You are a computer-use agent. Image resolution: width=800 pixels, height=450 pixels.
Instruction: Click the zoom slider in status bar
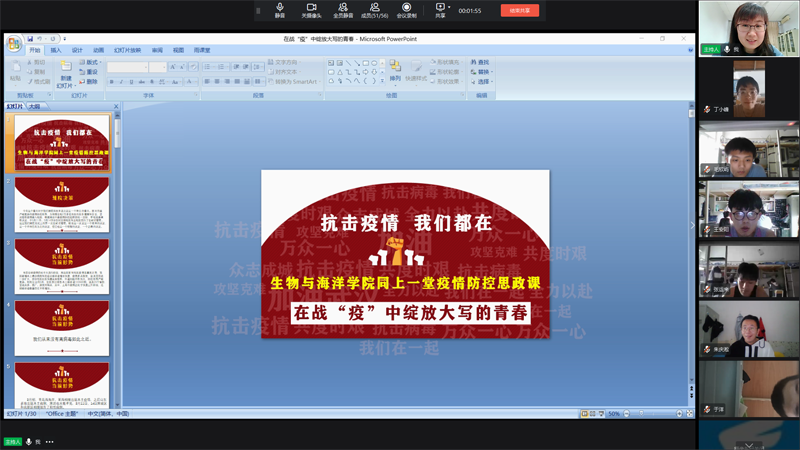pos(643,414)
